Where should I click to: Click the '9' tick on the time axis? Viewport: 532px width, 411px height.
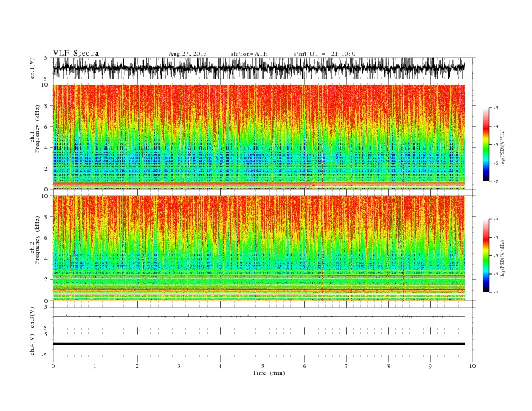430,366
